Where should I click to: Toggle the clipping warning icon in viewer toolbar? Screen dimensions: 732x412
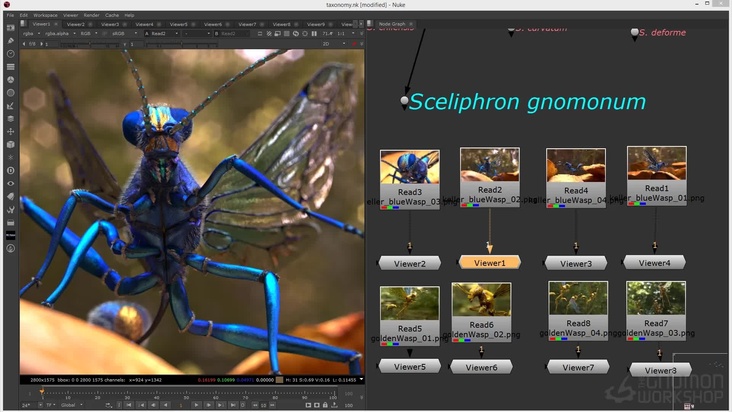pyautogui.click(x=269, y=34)
